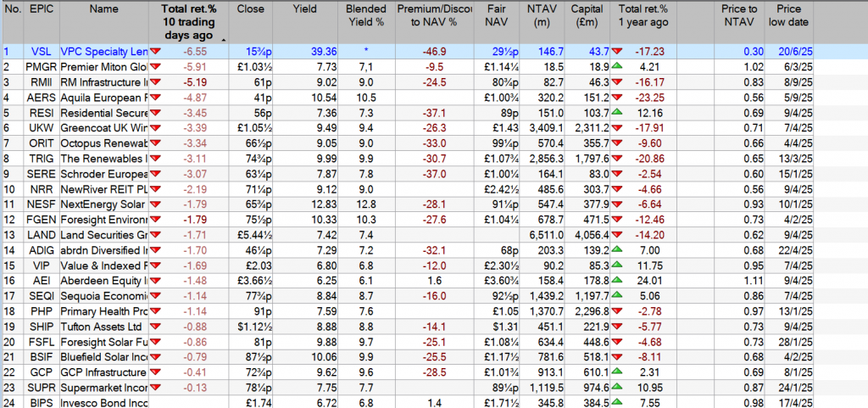Click green up arrow beside RESI 12.16 yearly return
The image size is (868, 408).
[615, 114]
